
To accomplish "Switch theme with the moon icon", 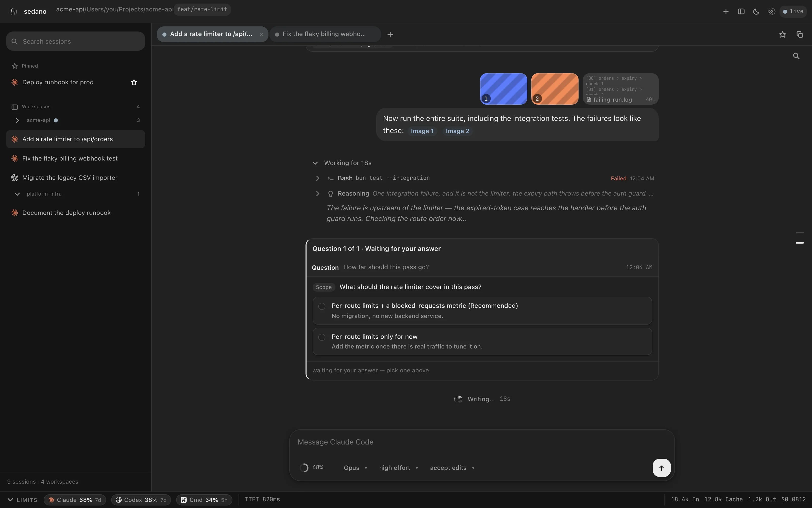I will point(756,11).
